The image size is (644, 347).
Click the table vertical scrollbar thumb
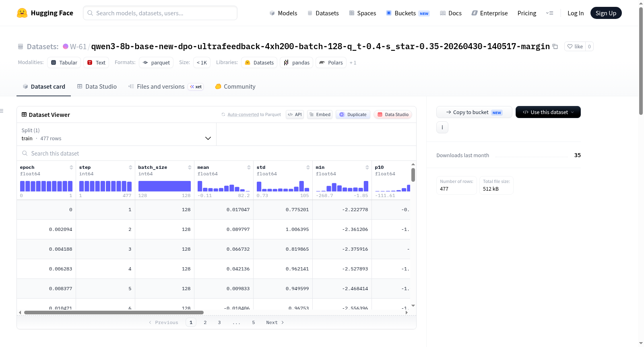click(x=413, y=175)
